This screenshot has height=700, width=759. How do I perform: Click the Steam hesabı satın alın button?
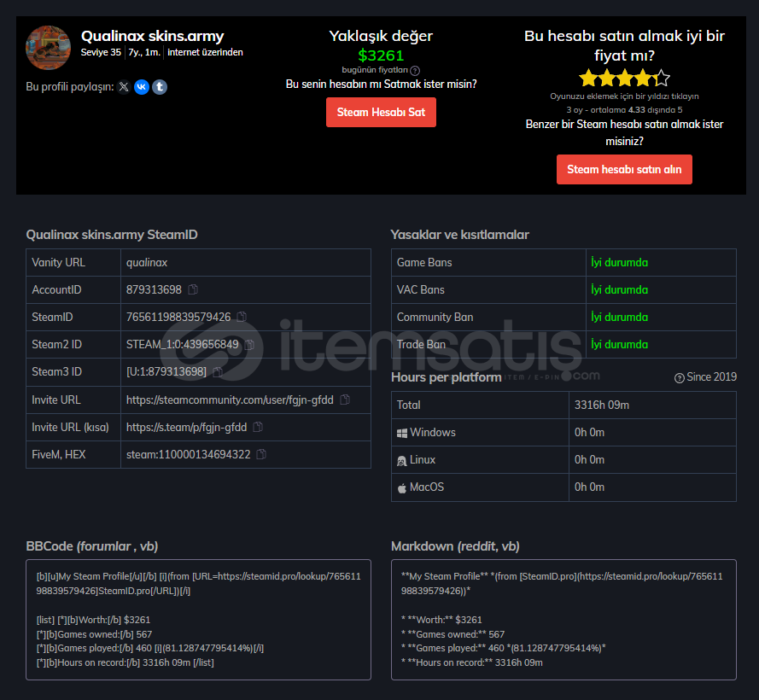point(624,169)
